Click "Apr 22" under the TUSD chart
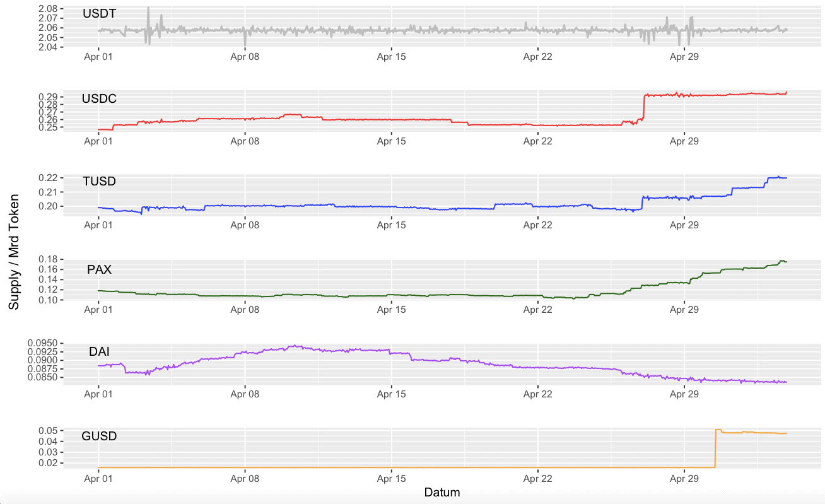825x504 pixels. (537, 225)
